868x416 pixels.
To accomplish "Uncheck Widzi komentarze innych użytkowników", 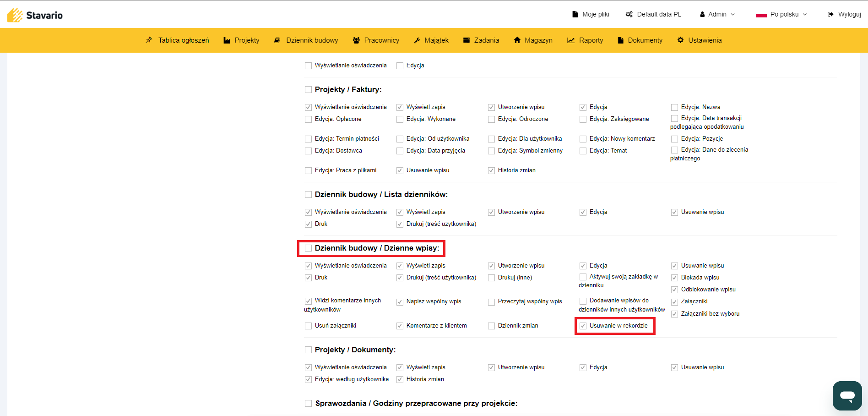I will (x=308, y=301).
